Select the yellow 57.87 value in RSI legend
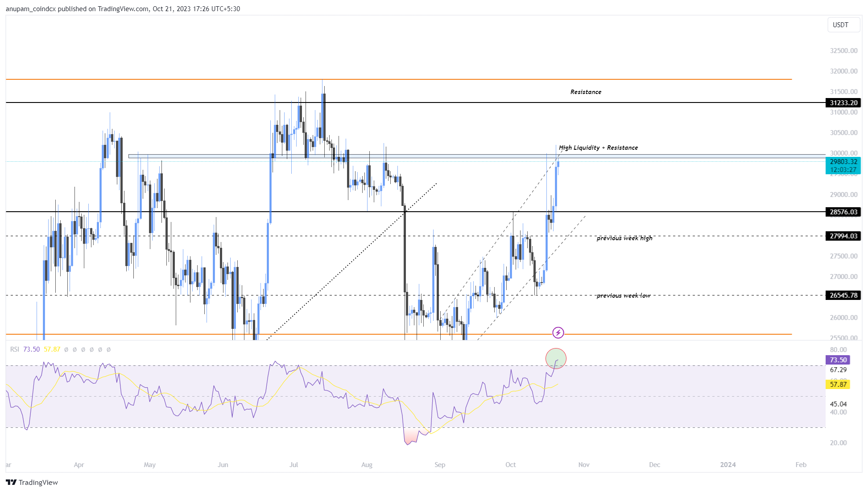 [52, 349]
